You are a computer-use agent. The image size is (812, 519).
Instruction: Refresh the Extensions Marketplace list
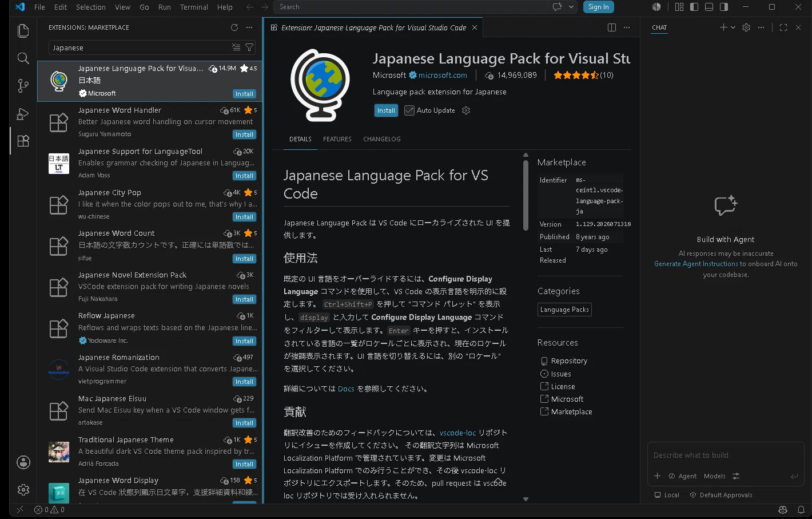[x=234, y=27]
